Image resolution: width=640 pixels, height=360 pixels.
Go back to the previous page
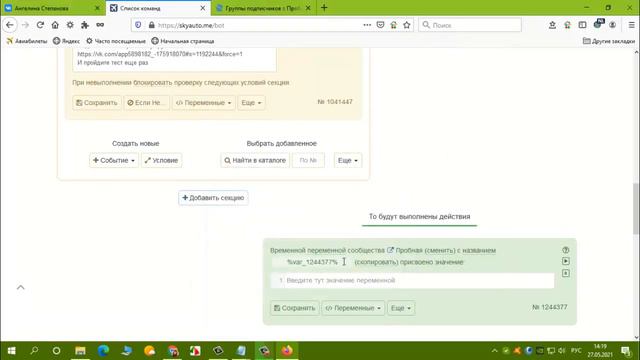click(x=10, y=25)
